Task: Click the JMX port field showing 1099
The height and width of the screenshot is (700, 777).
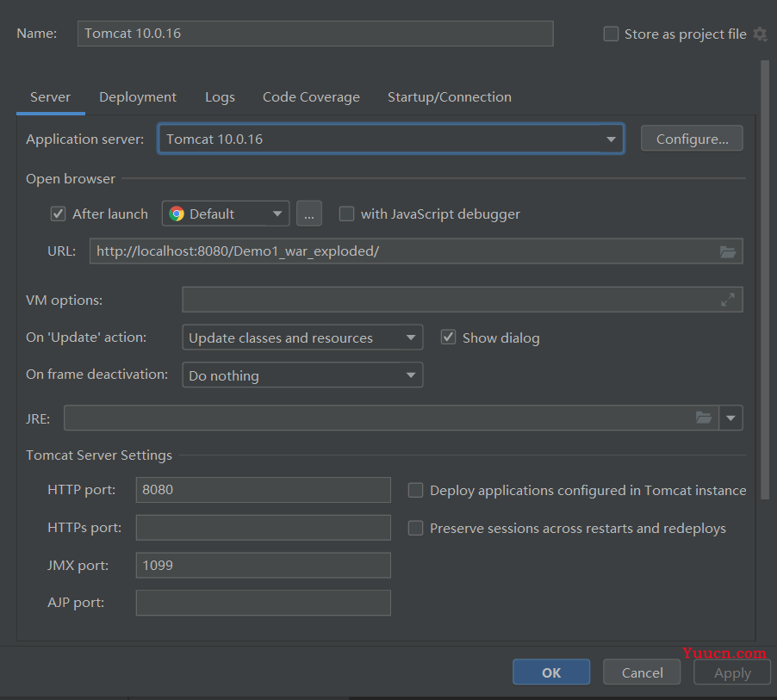Action: point(263,565)
